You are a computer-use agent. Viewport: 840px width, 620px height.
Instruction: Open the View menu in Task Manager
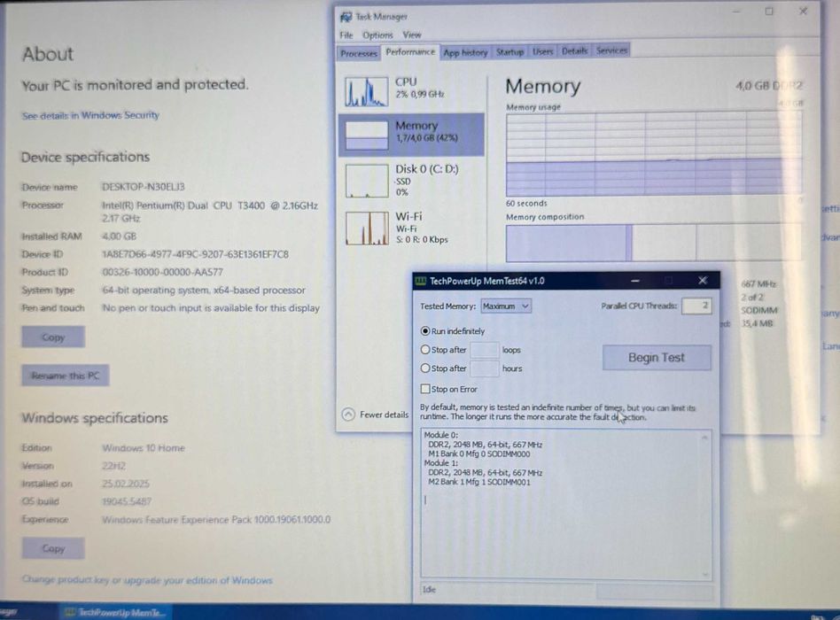click(x=412, y=35)
